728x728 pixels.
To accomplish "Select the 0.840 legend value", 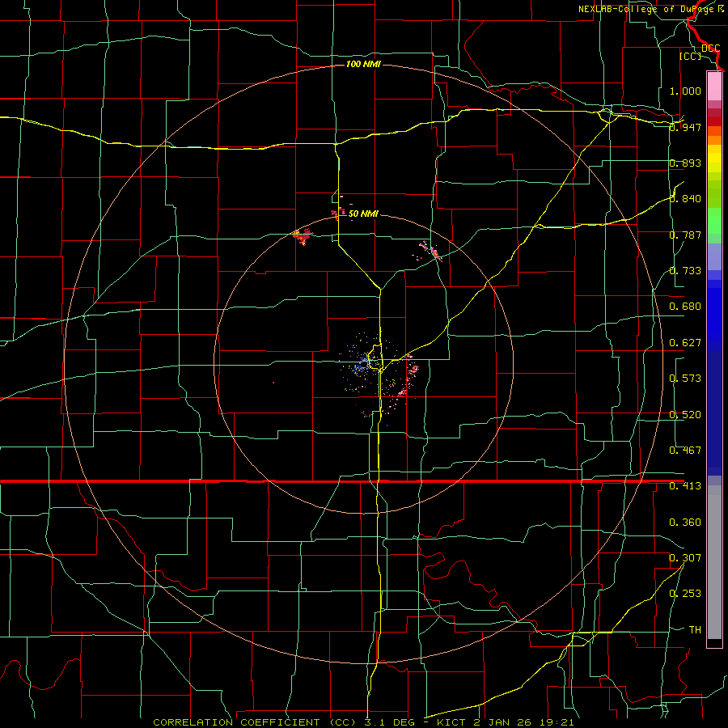I will coord(685,199).
